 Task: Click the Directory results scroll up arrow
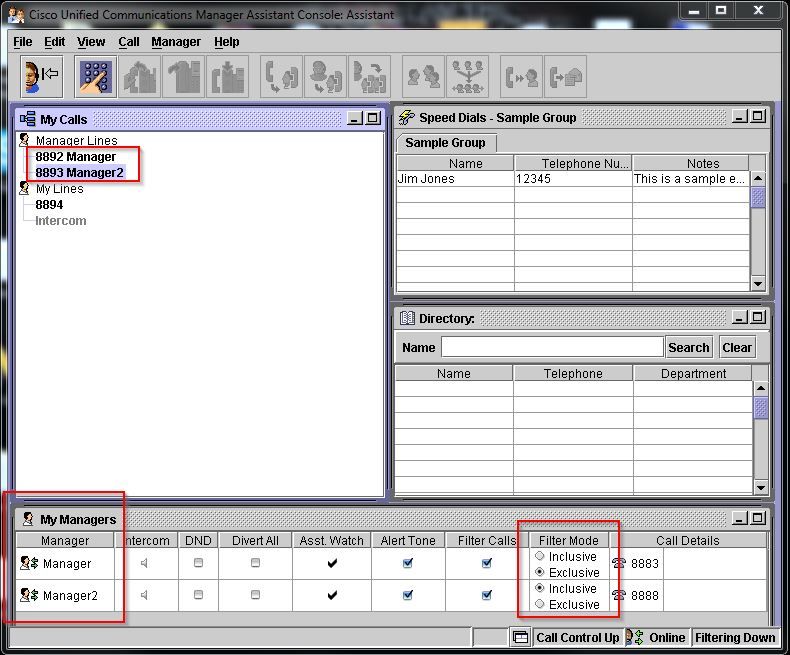pyautogui.click(x=761, y=388)
